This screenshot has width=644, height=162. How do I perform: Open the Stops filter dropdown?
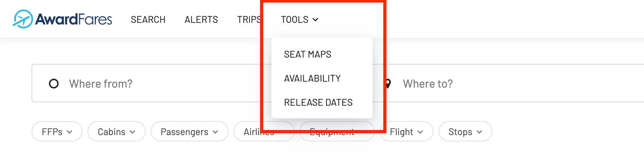point(465,132)
